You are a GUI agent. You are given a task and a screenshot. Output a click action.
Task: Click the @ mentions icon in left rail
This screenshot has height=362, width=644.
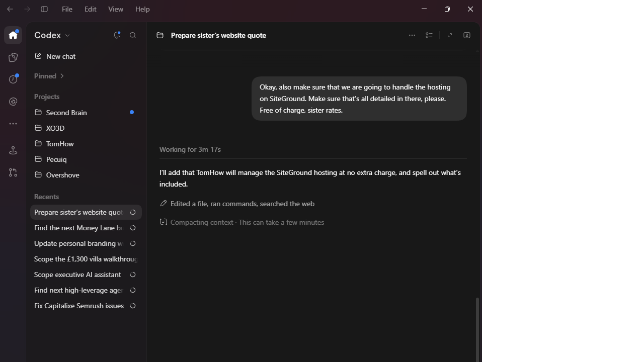pyautogui.click(x=13, y=102)
